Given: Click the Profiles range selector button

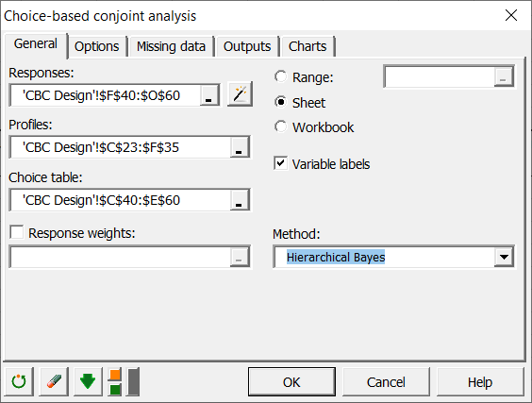Looking at the screenshot, I should (240, 147).
